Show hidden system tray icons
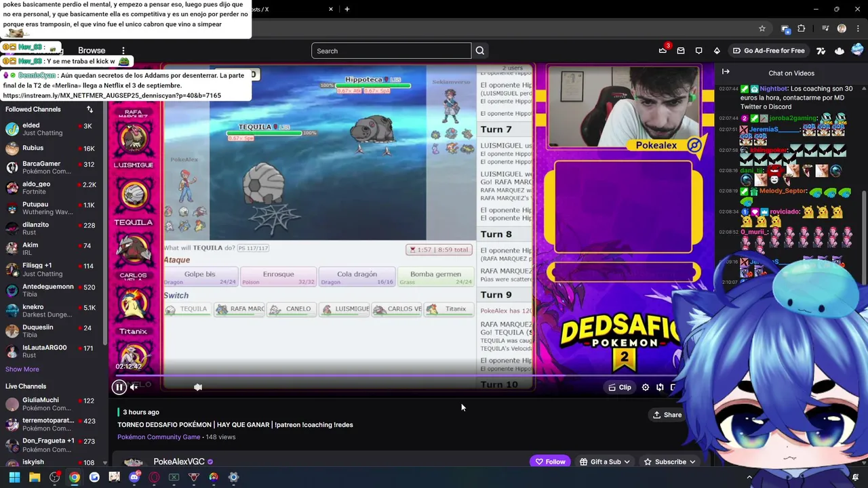This screenshot has width=868, height=488. (749, 477)
